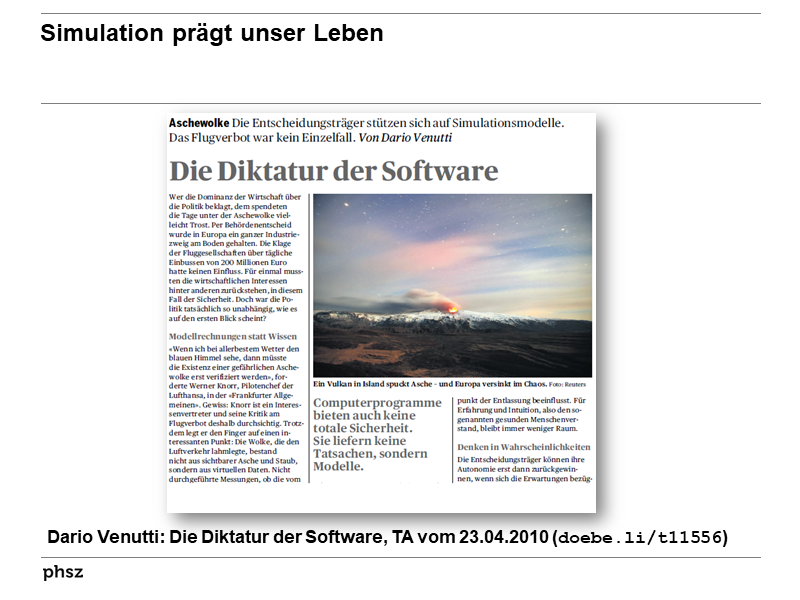Click the phsz logo
Screen dimensions: 800x600
pyautogui.click(x=62, y=572)
